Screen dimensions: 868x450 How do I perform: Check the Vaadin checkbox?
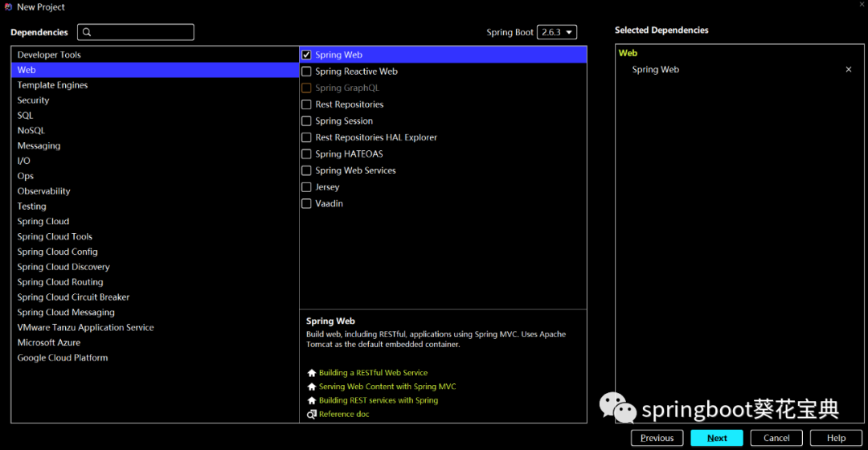tap(306, 204)
